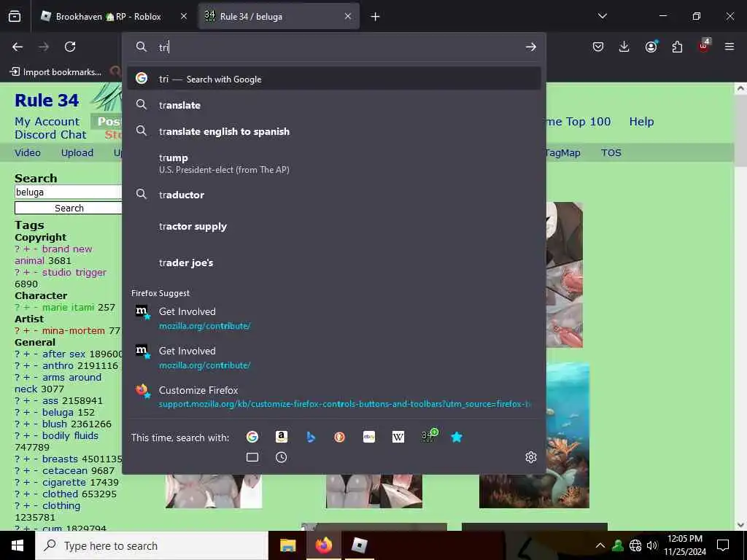Open search settings gear in dropdown

tap(531, 458)
